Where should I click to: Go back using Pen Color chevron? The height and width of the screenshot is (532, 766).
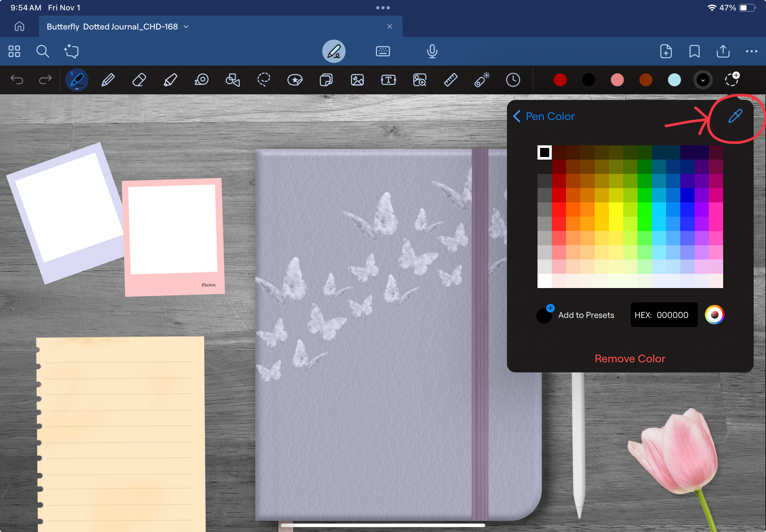(517, 116)
